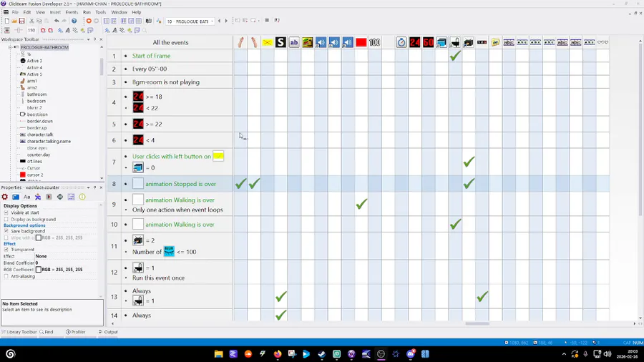Open a file with the folder icon
Image resolution: width=644 pixels, height=362 pixels.
coord(14,21)
